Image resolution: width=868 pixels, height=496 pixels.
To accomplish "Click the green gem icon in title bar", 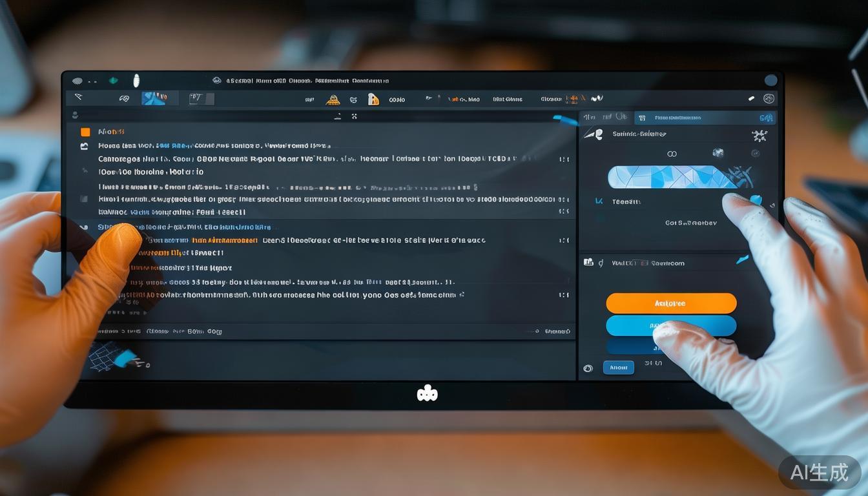I will 114,81.
